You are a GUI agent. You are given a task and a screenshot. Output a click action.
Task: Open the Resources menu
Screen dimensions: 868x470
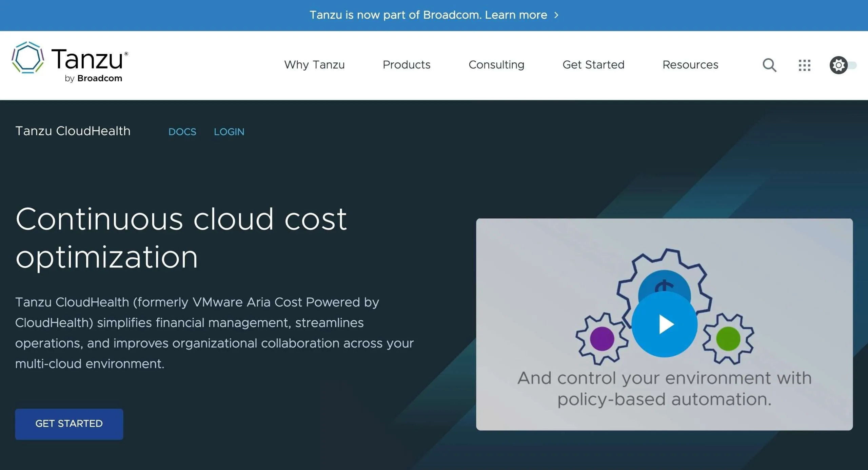pyautogui.click(x=690, y=65)
